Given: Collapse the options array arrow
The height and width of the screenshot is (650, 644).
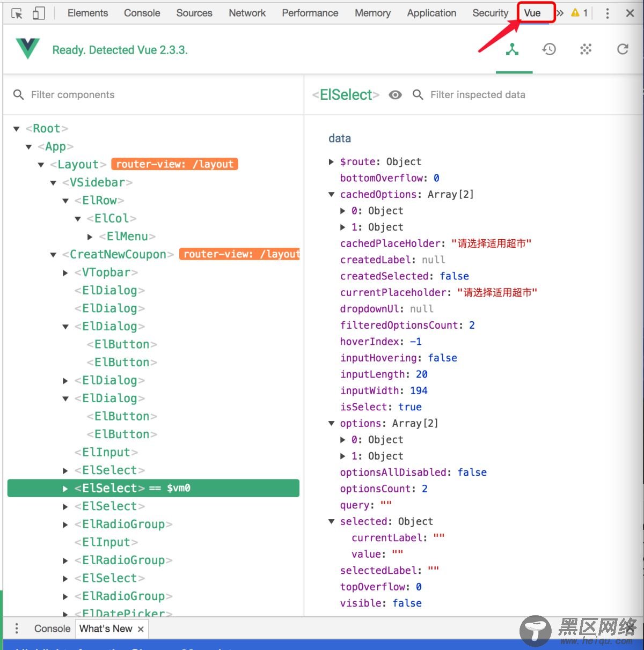Looking at the screenshot, I should pos(332,423).
